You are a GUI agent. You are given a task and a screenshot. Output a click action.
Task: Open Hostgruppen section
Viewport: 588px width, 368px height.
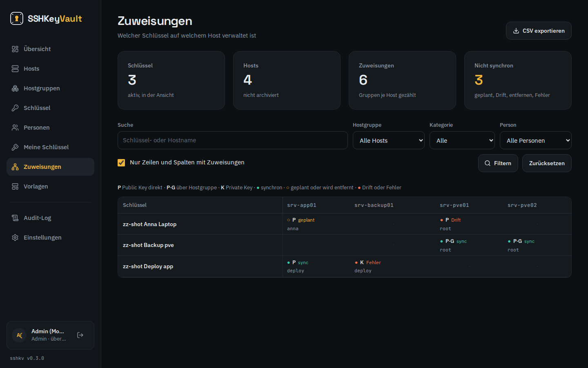(x=50, y=88)
